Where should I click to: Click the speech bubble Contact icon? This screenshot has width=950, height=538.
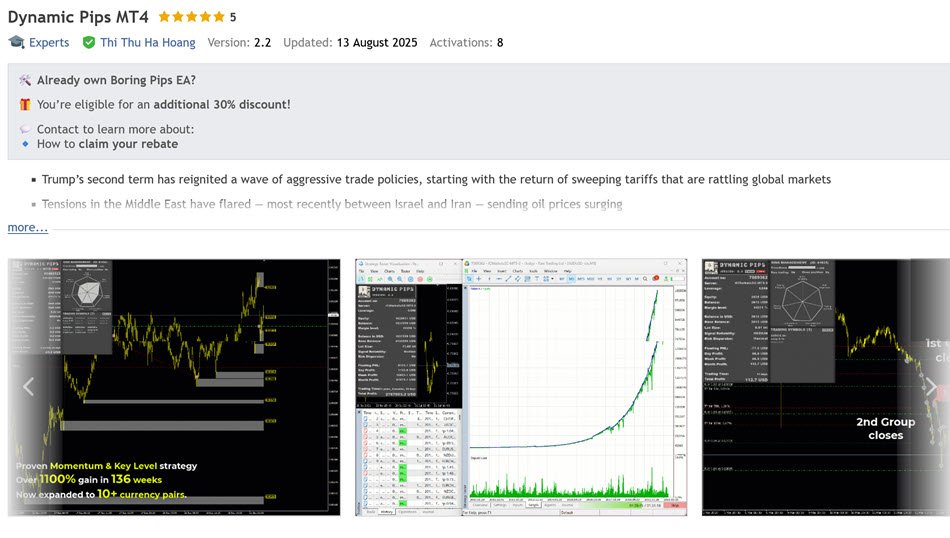(25, 129)
